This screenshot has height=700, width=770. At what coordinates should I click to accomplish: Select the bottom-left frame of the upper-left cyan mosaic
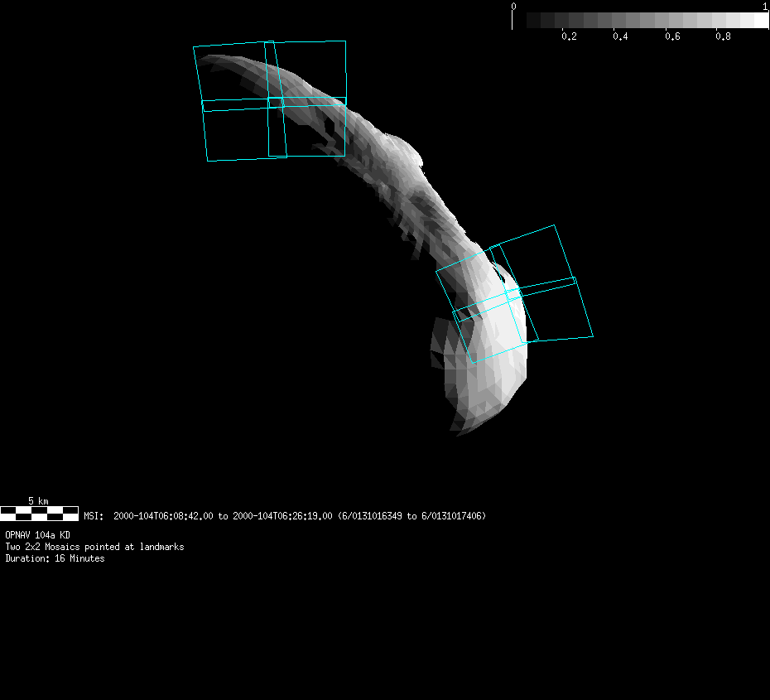pyautogui.click(x=244, y=133)
